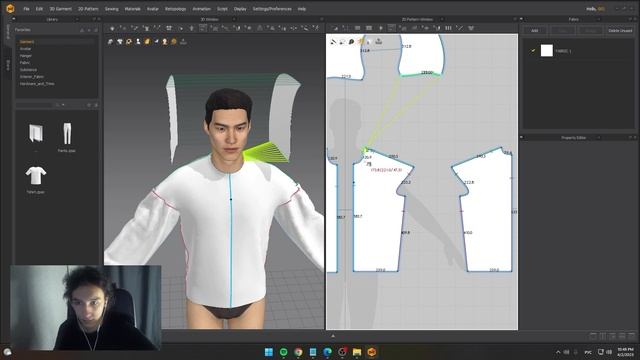The image size is (640, 360).
Task: Switch to the vertical Library side tab
Action: [x=7, y=31]
